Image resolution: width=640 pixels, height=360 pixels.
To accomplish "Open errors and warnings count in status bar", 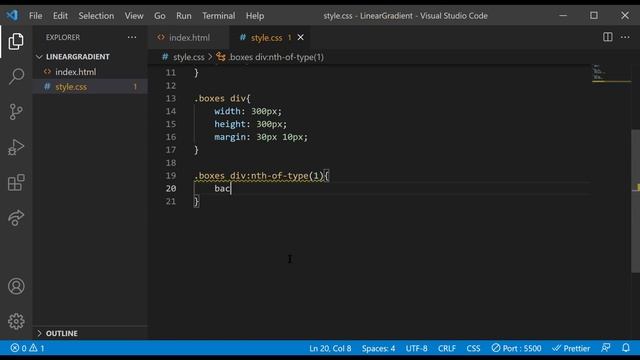I will 27,348.
